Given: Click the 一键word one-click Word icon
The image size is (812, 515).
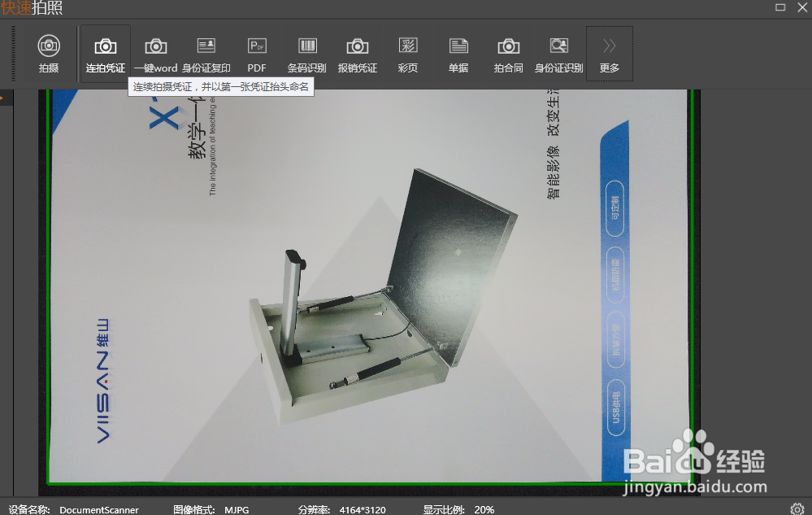Looking at the screenshot, I should (x=155, y=53).
